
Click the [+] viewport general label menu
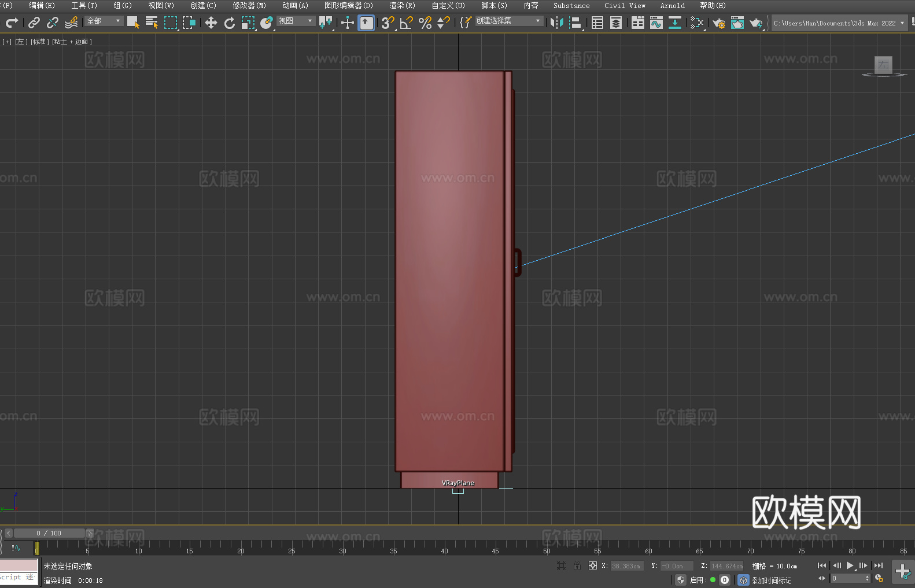click(x=7, y=42)
